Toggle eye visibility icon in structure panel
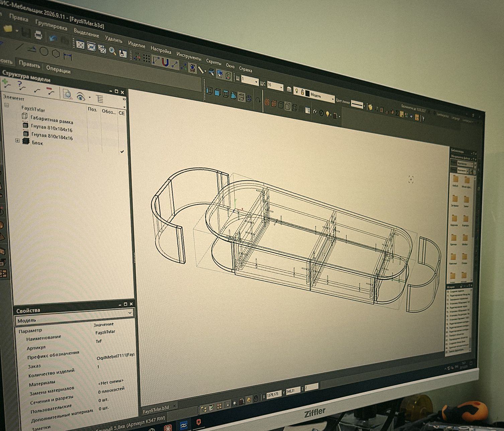 (80, 97)
